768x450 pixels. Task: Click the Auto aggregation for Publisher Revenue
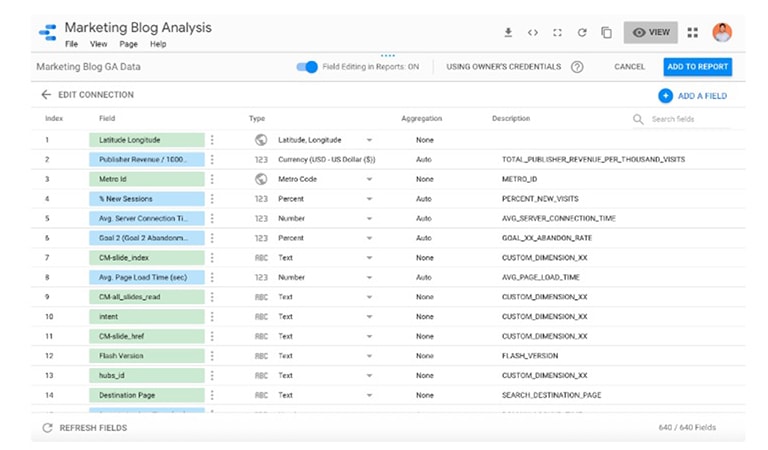pyautogui.click(x=424, y=160)
